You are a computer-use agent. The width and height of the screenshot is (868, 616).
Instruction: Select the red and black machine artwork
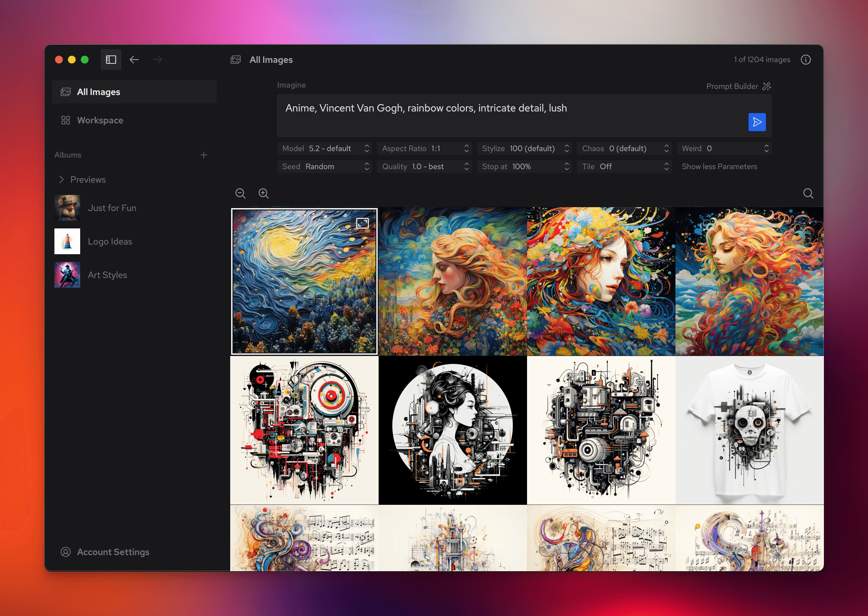click(304, 430)
